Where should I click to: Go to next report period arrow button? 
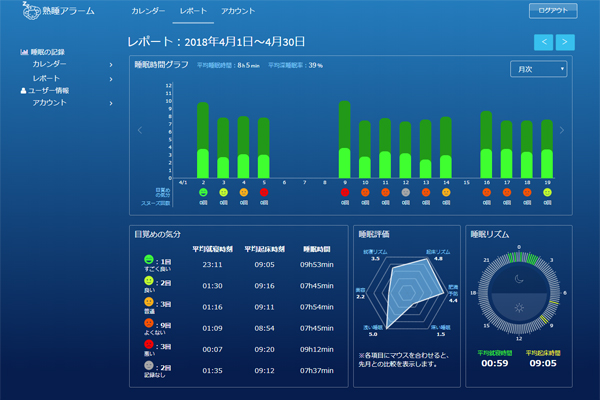click(x=566, y=42)
